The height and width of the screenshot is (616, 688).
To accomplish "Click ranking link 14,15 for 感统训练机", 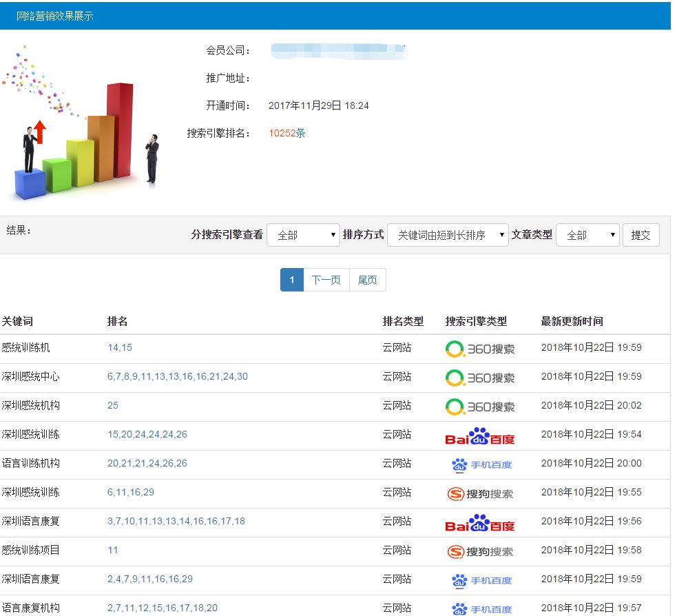I will pyautogui.click(x=120, y=347).
